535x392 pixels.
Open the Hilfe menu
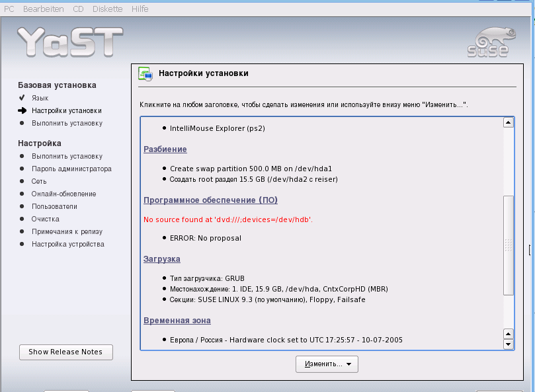[x=140, y=9]
